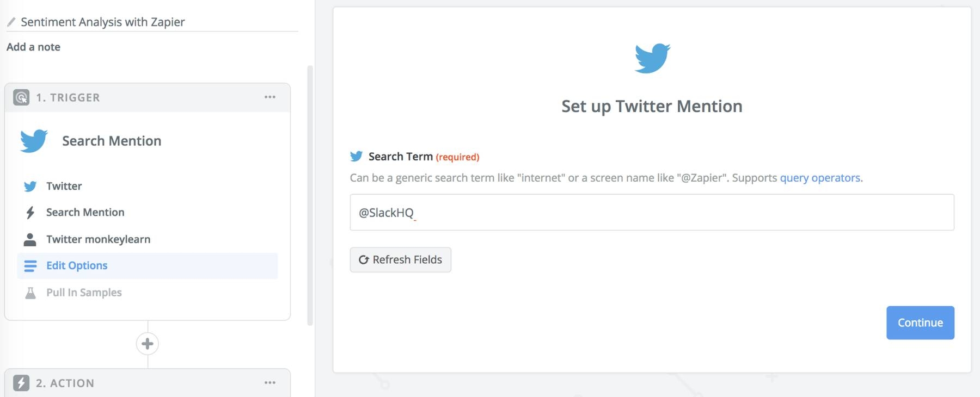Click Add a note text

coord(34,47)
